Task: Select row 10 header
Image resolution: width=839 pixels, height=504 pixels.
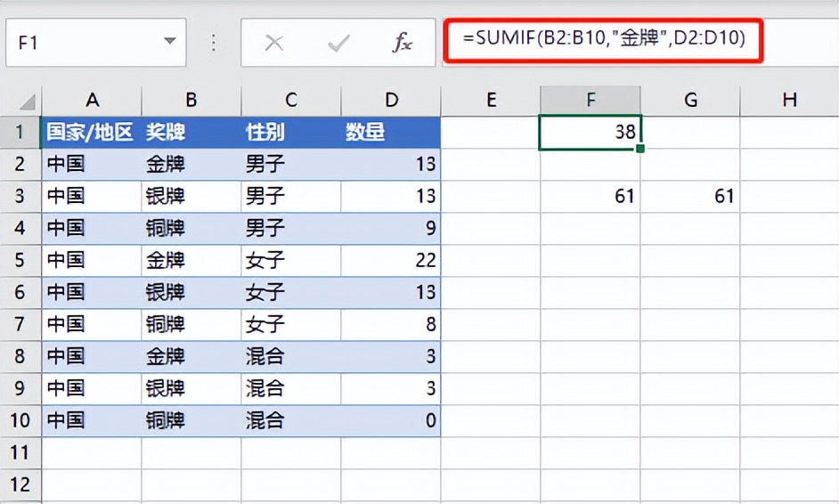Action: (20, 421)
